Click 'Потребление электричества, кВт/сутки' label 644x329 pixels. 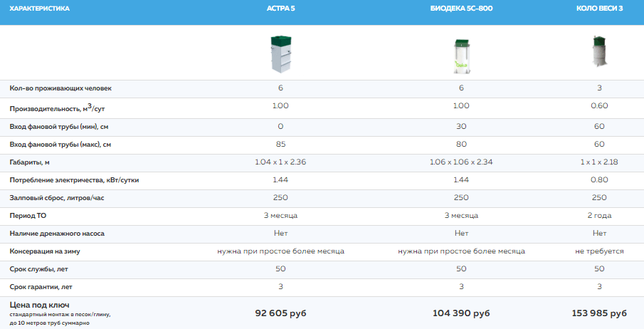74,179
